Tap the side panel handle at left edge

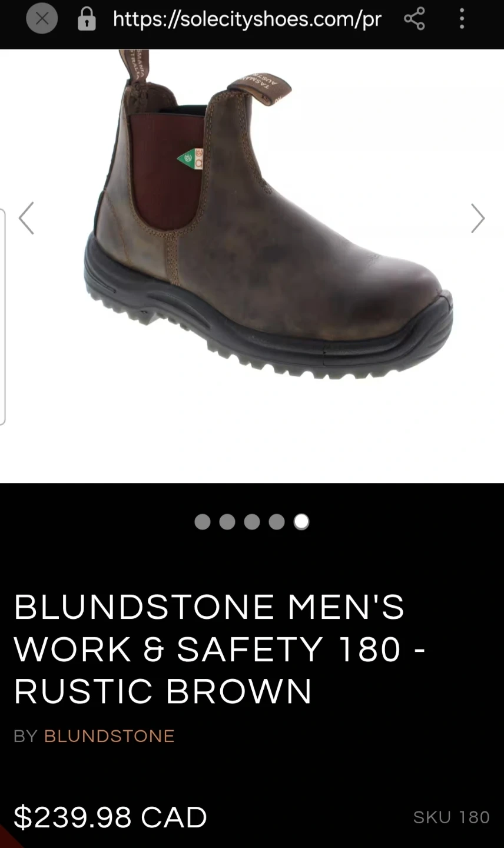[x=2, y=317]
